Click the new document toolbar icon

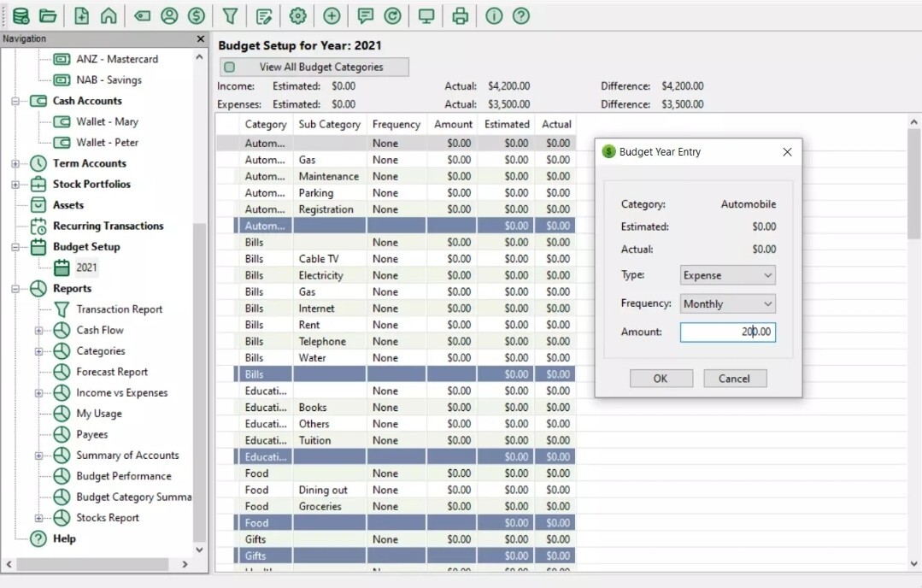click(x=82, y=16)
